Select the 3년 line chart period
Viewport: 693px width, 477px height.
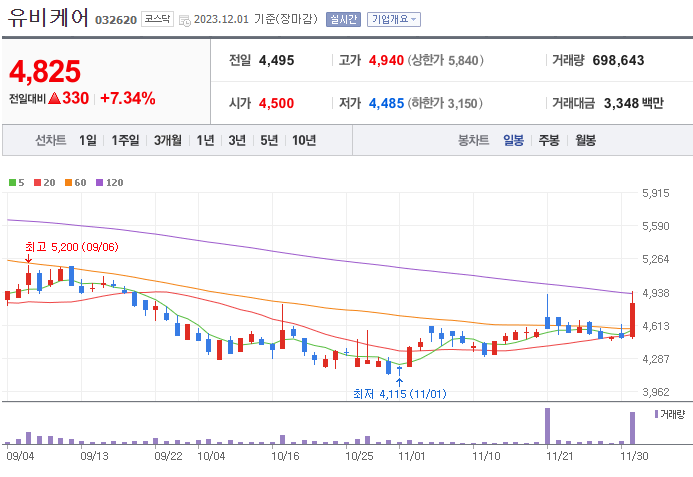coord(237,141)
